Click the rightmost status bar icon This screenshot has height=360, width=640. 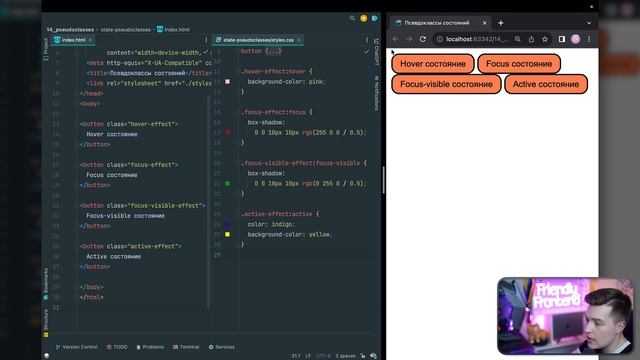(373, 356)
